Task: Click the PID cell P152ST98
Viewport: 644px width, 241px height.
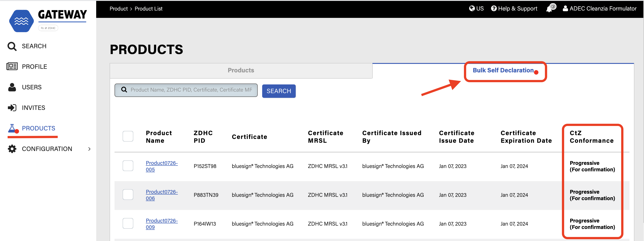Action: point(205,166)
